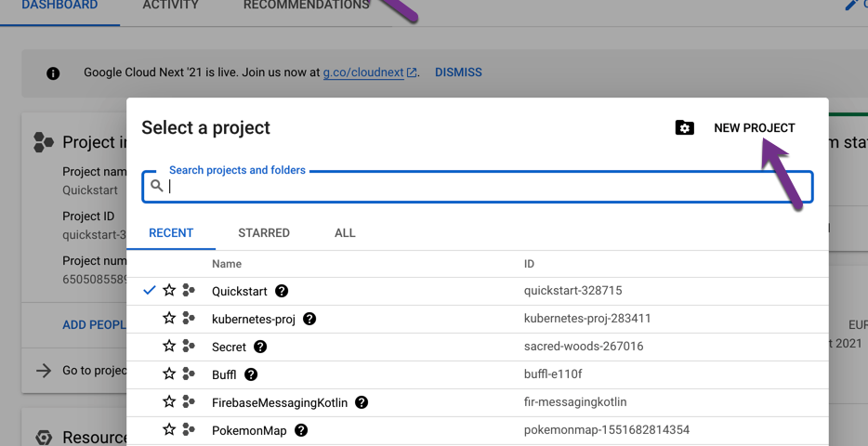Click ADD PEOPLE link in Project info
Viewport: 868px width, 446px height.
(94, 325)
